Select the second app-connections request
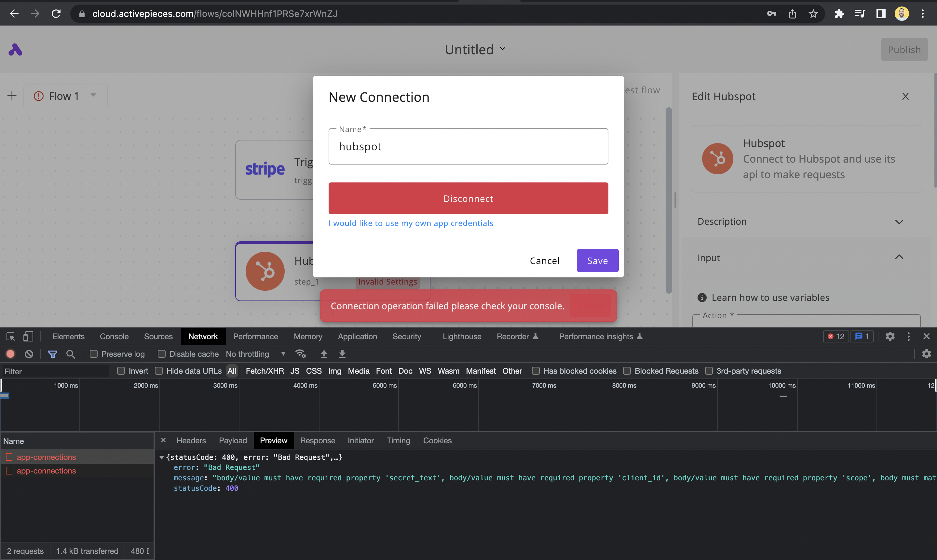The height and width of the screenshot is (560, 937). pyautogui.click(x=46, y=471)
